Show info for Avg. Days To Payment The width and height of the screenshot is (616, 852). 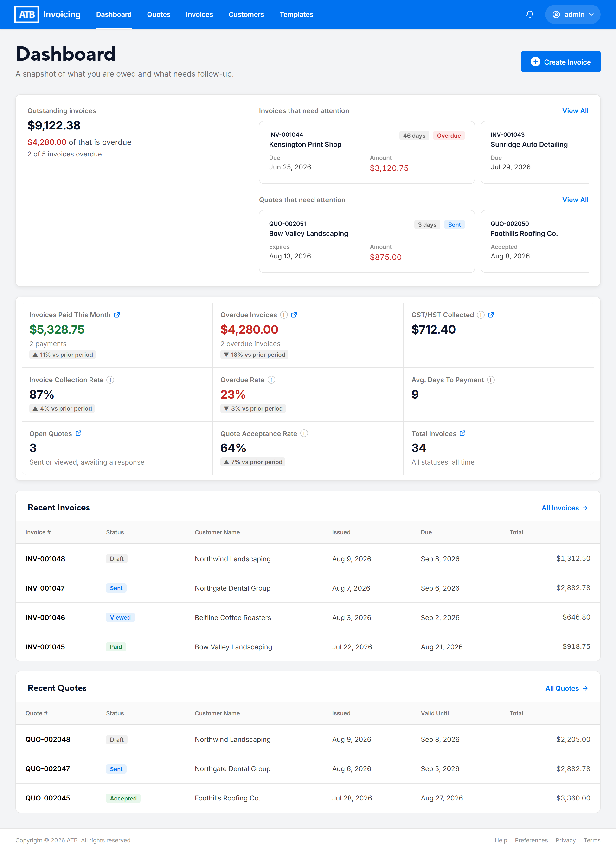pyautogui.click(x=491, y=380)
